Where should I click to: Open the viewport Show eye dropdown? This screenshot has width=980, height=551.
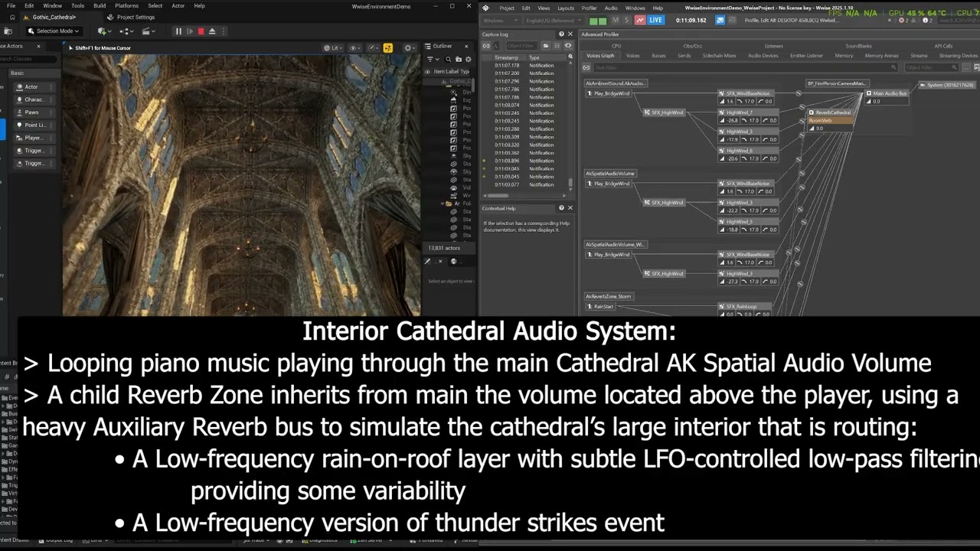point(354,48)
